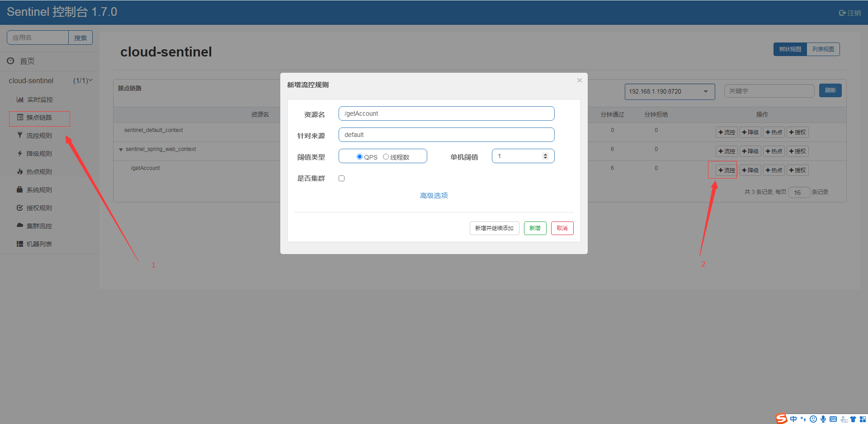Click the bar chart icon beside 实时监控
Viewport: 868px width, 424px height.
point(20,99)
